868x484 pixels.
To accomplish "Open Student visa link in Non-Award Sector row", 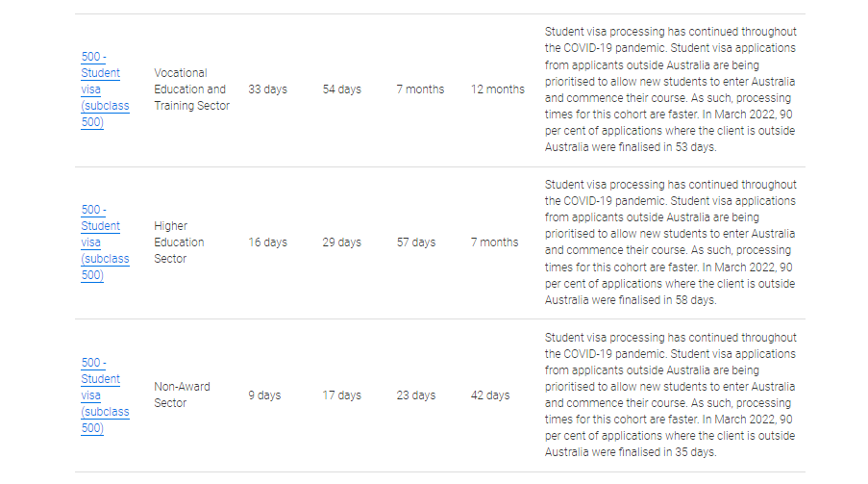I will [100, 395].
